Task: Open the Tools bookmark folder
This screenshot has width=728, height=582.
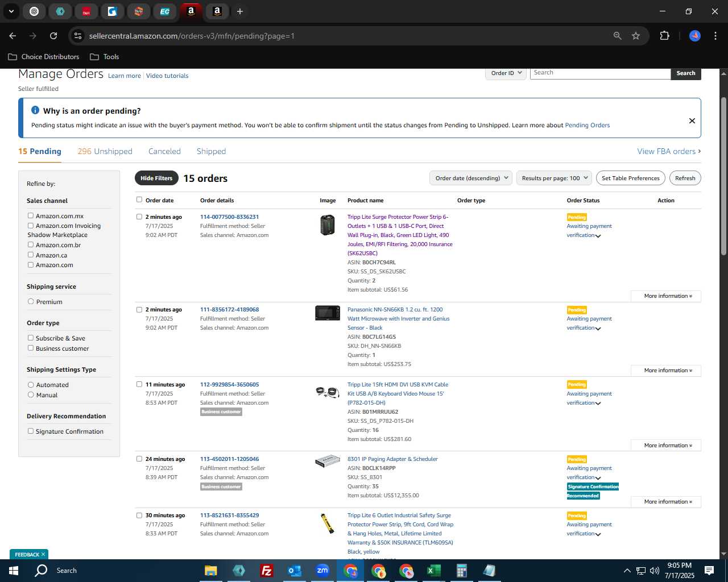Action: pyautogui.click(x=105, y=57)
